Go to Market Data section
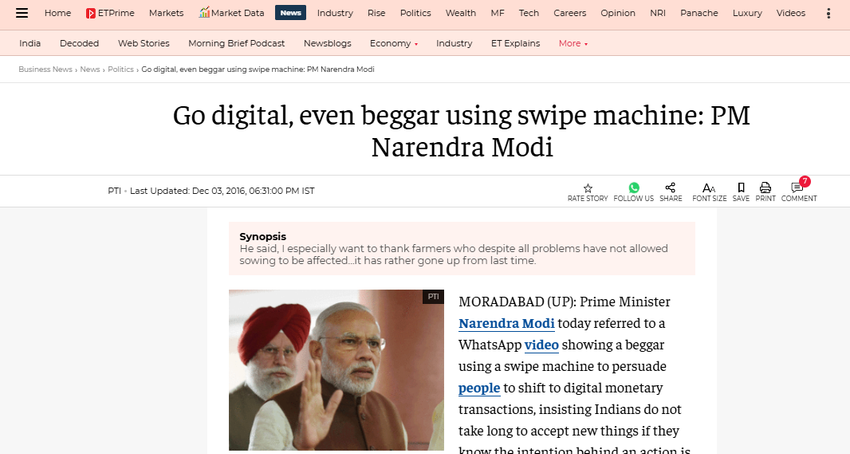The width and height of the screenshot is (850, 454). tap(231, 13)
